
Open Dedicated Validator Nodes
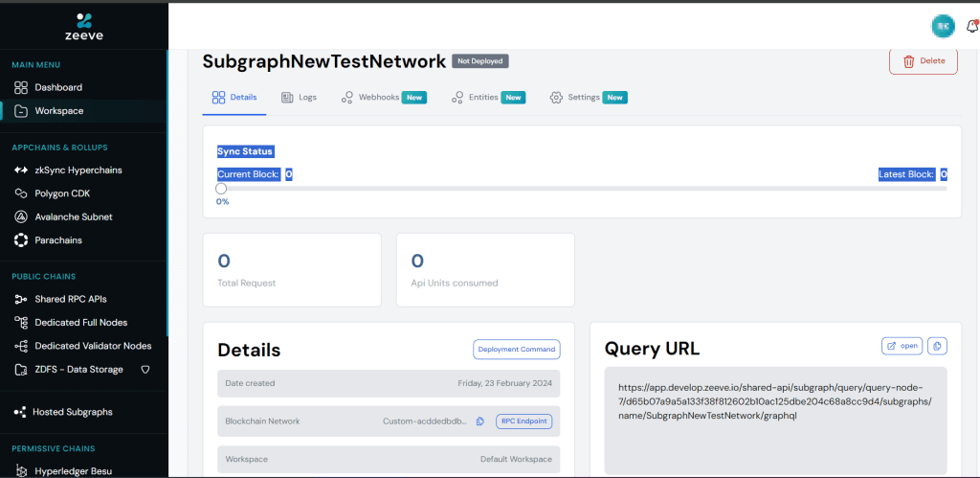93,346
